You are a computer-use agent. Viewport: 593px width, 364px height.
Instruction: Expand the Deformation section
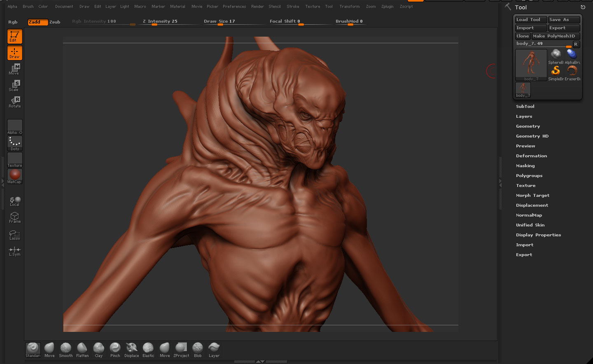pyautogui.click(x=531, y=156)
